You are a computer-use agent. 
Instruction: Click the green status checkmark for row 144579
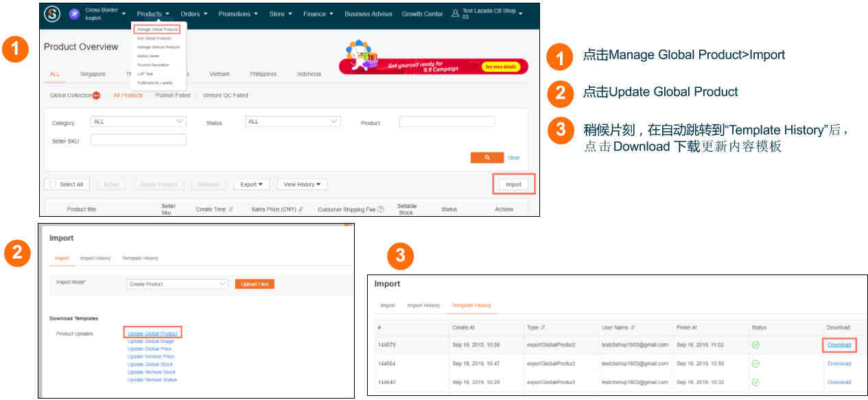click(x=755, y=344)
